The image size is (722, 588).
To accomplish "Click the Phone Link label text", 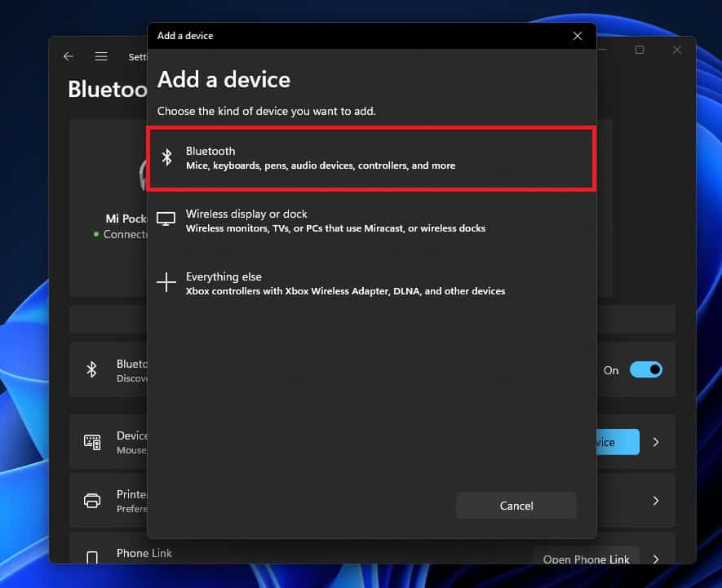I will click(x=144, y=553).
